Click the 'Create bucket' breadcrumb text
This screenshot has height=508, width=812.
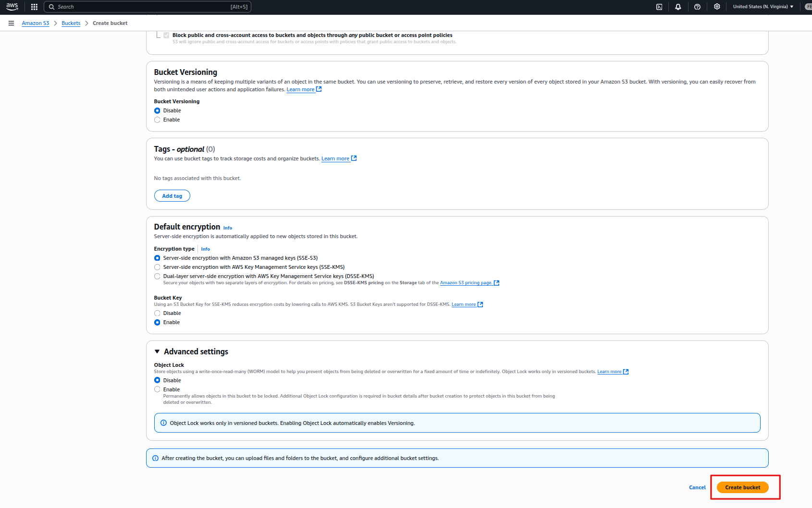coord(110,23)
